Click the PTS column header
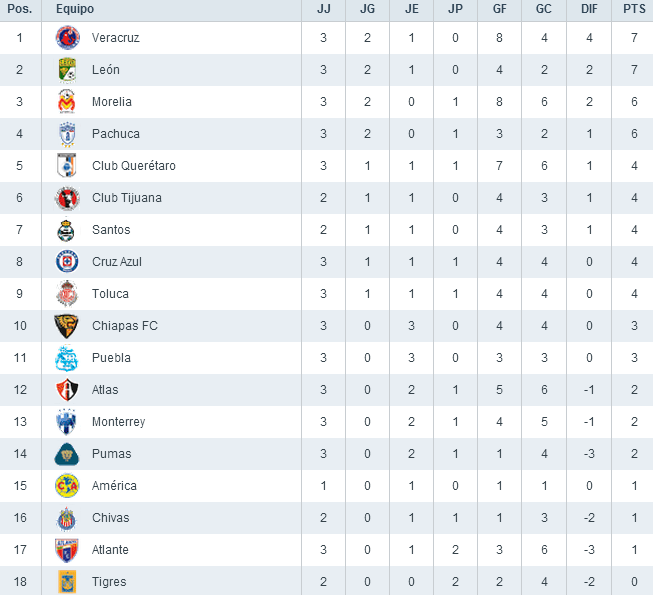Image resolution: width=653 pixels, height=595 pixels. 633,9
